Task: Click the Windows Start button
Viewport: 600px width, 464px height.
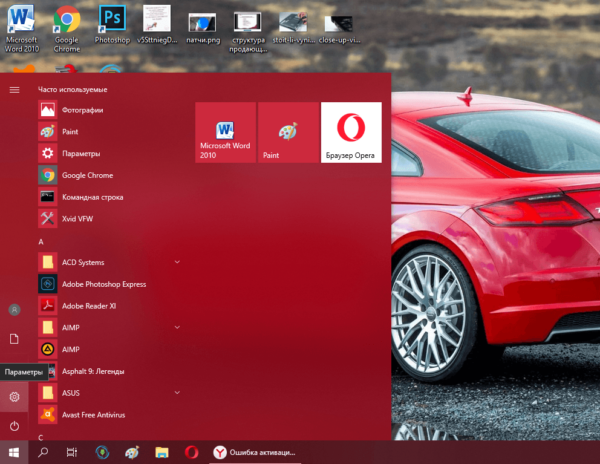Action: click(x=14, y=453)
